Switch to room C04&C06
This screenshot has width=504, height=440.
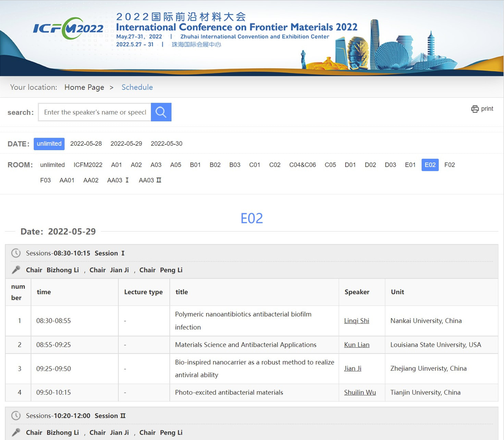point(302,165)
